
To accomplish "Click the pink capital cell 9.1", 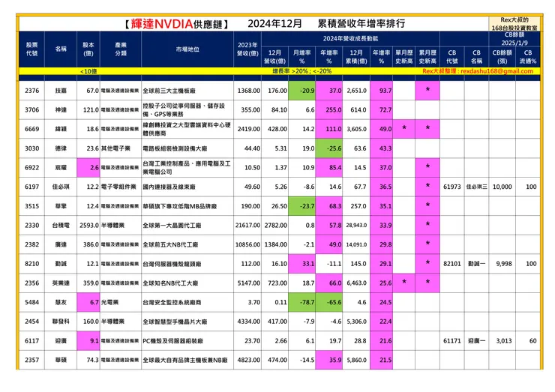I will 88,341.
